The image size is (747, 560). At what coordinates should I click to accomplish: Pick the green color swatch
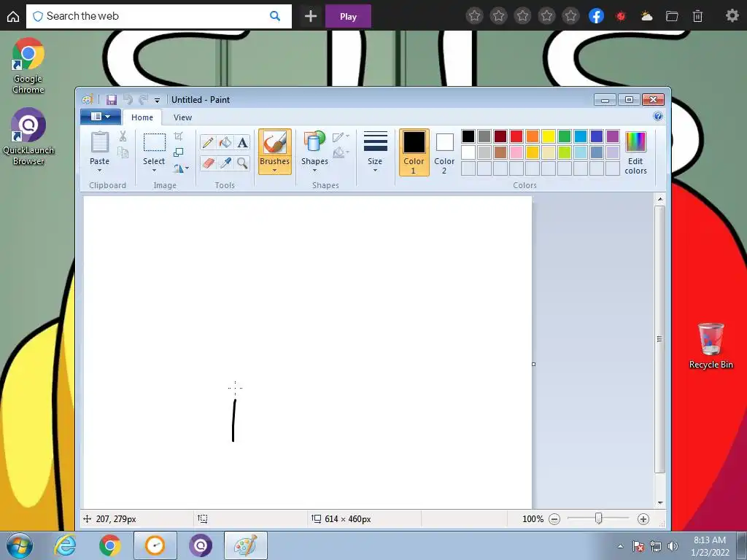tap(565, 136)
